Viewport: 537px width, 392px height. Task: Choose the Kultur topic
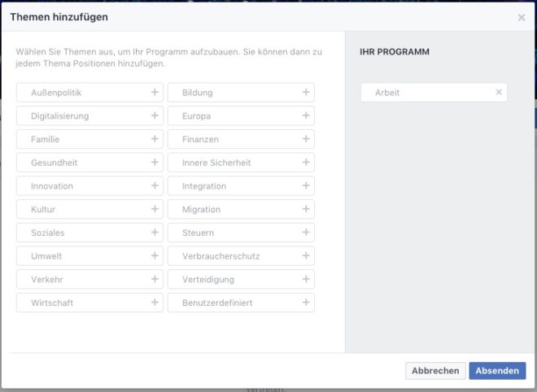pyautogui.click(x=89, y=209)
